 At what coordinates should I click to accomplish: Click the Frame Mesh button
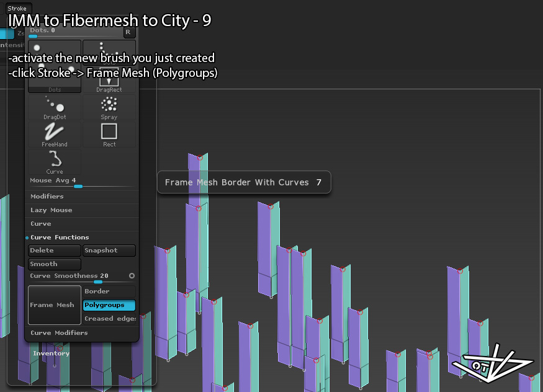click(x=55, y=305)
